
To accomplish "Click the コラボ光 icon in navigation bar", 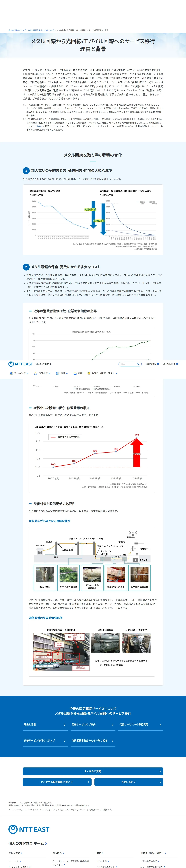I will coord(35,373).
